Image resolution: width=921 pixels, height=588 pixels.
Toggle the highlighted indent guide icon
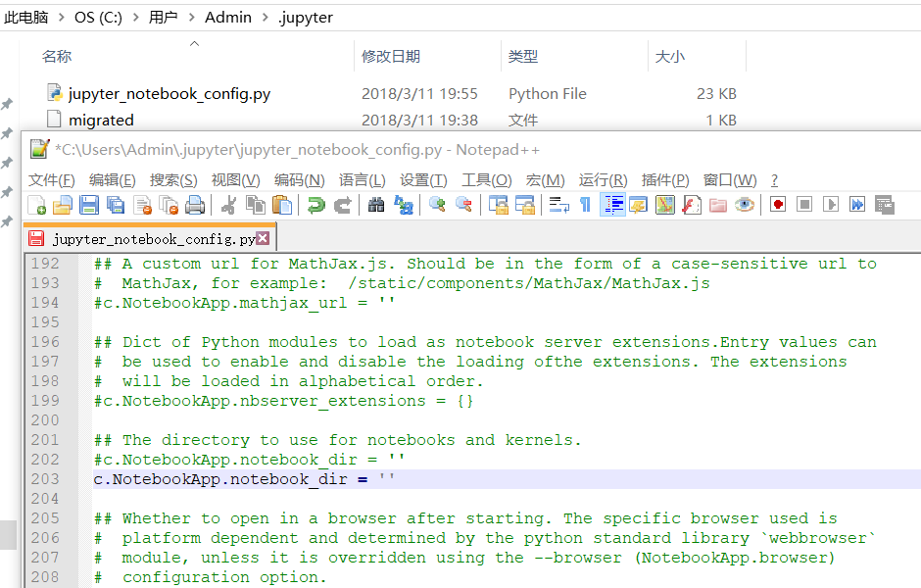612,205
